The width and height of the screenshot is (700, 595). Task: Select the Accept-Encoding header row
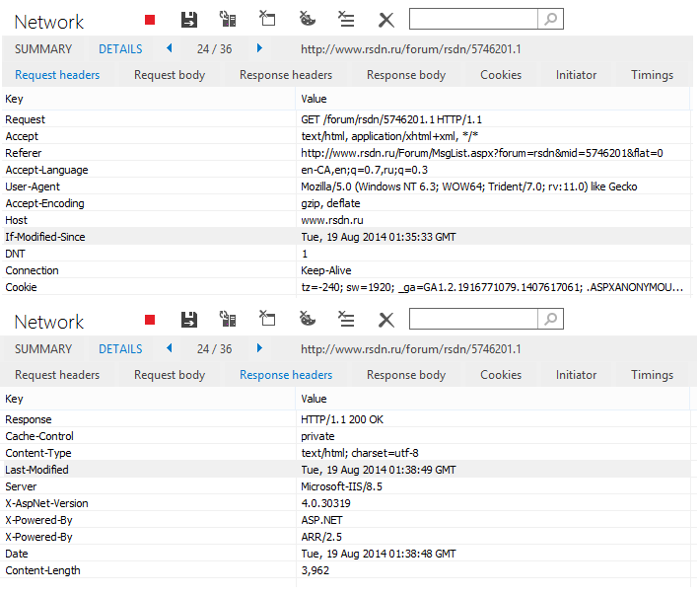(346, 203)
